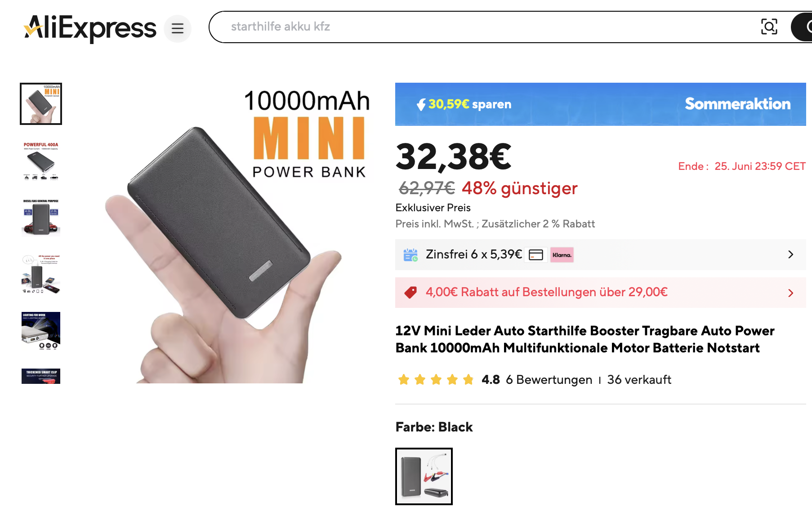Open the 6 Bewertungen reviews link
The image size is (812, 507).
549,380
